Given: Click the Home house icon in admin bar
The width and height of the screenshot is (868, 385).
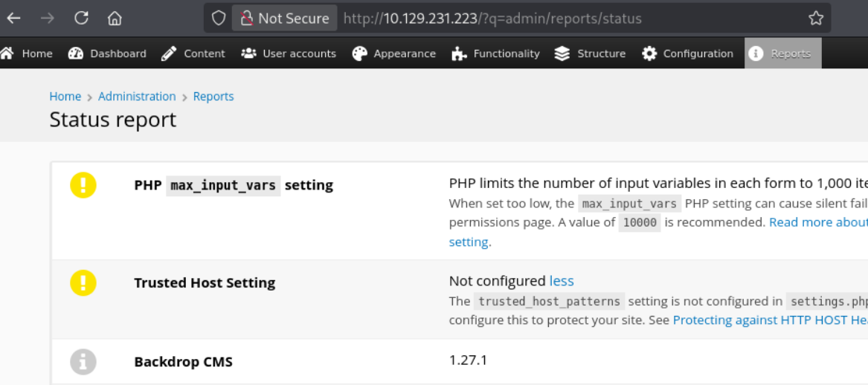Looking at the screenshot, I should coord(7,53).
